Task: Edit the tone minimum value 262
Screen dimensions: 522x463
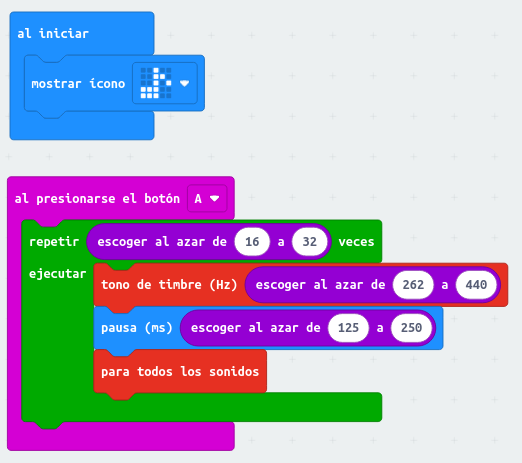Action: [x=413, y=285]
